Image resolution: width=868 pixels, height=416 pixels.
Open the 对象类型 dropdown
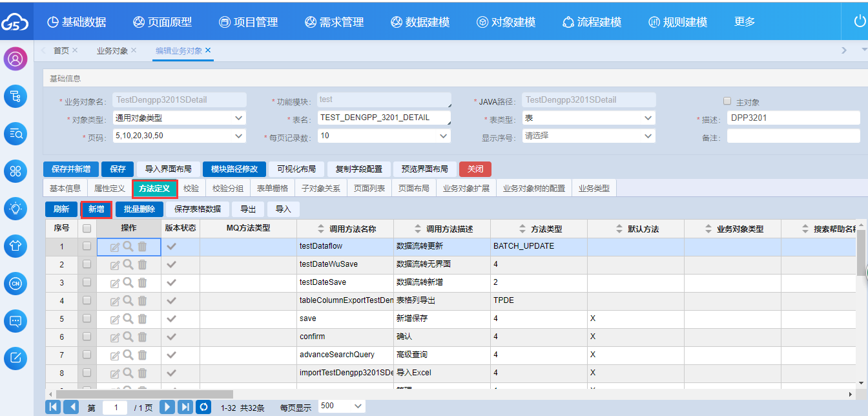point(179,118)
